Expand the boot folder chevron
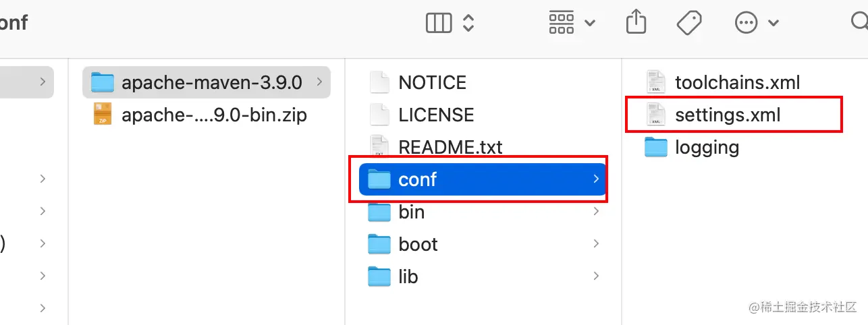Image resolution: width=868 pixels, height=325 pixels. [596, 244]
